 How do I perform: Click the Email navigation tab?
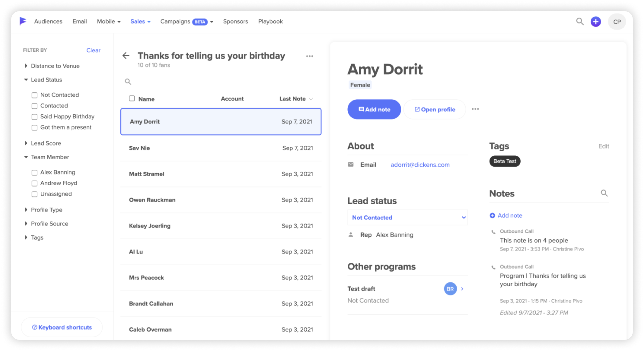click(x=79, y=21)
